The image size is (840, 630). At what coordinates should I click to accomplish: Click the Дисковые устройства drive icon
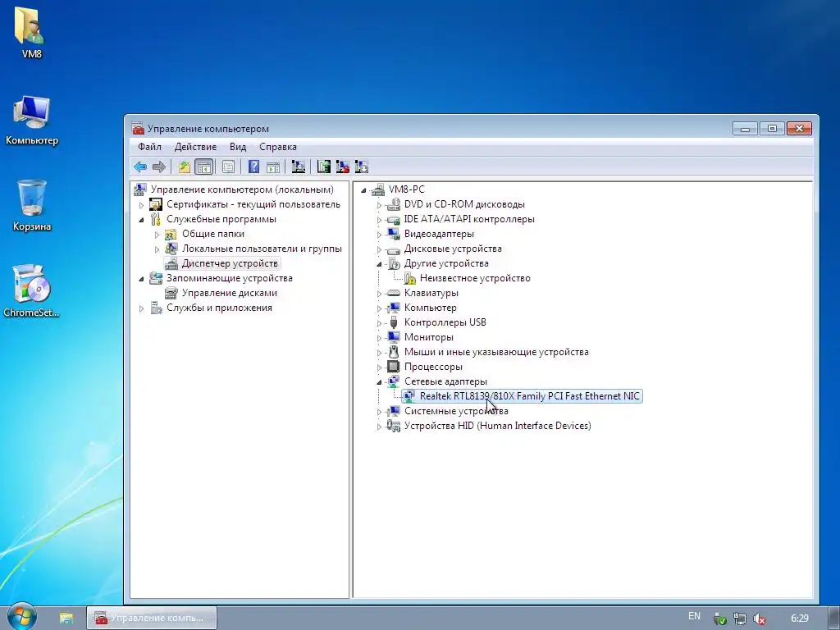[x=393, y=249]
